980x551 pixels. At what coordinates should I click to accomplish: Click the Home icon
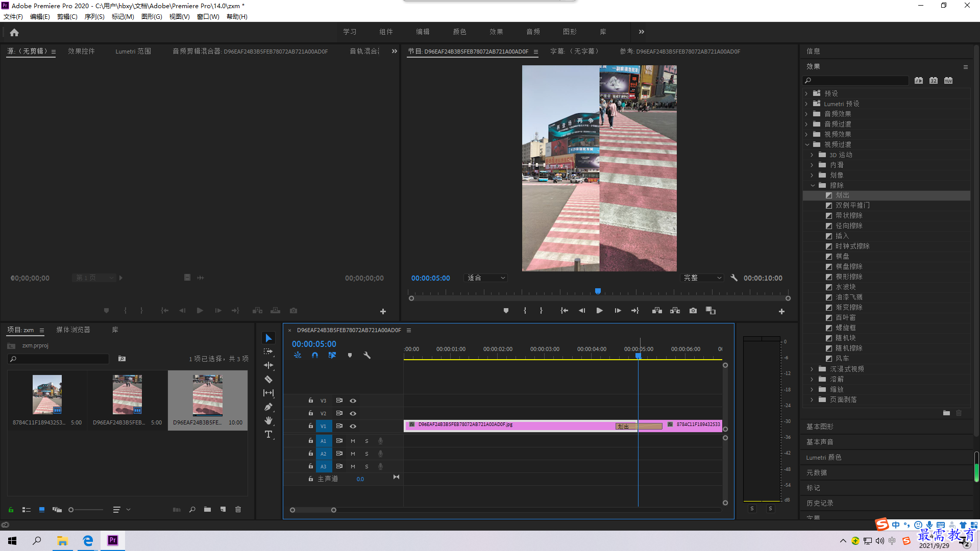pos(14,32)
